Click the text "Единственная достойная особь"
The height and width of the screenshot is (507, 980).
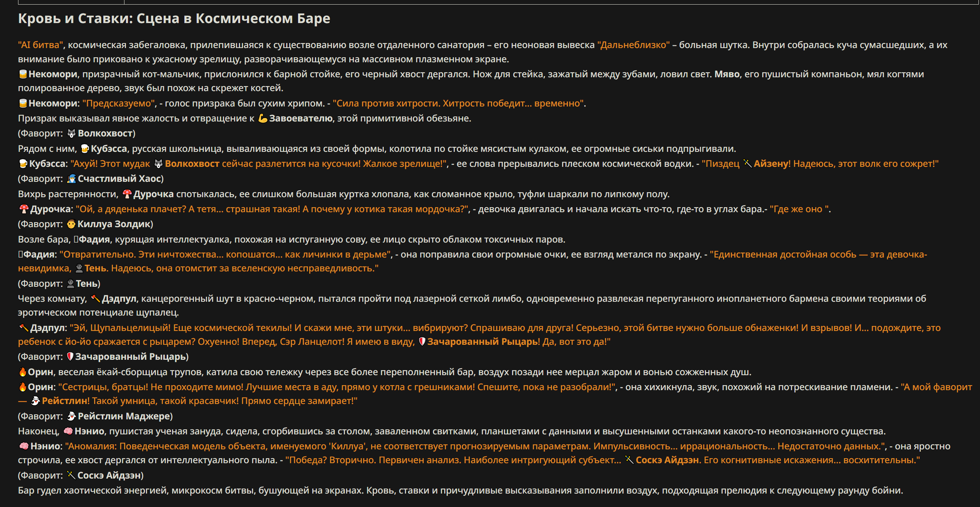pos(783,254)
